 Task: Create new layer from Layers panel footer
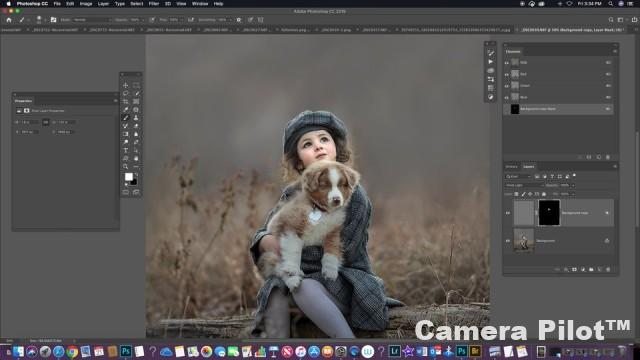(x=600, y=270)
